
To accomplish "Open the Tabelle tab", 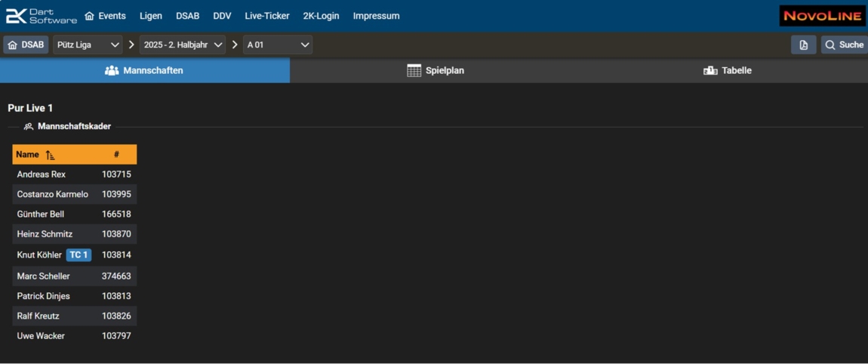I will point(727,70).
